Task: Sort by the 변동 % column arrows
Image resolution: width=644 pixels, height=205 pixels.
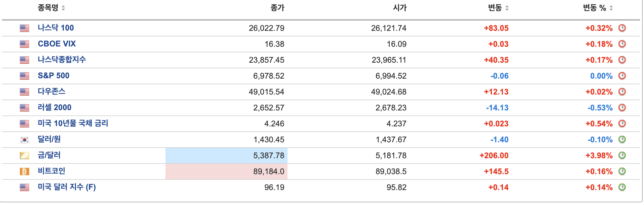Action: 611,8
